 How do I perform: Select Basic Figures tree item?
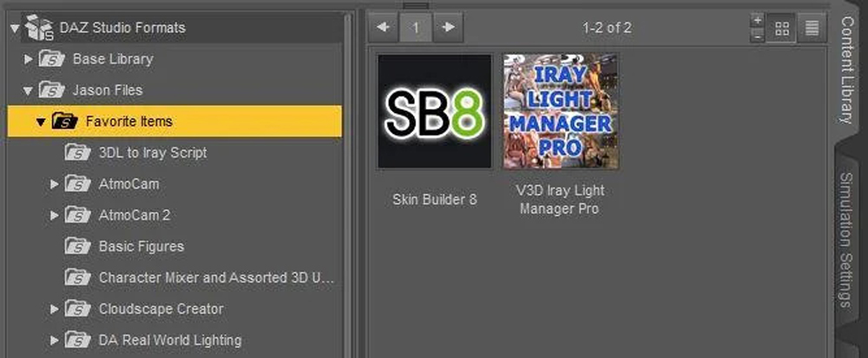click(141, 246)
